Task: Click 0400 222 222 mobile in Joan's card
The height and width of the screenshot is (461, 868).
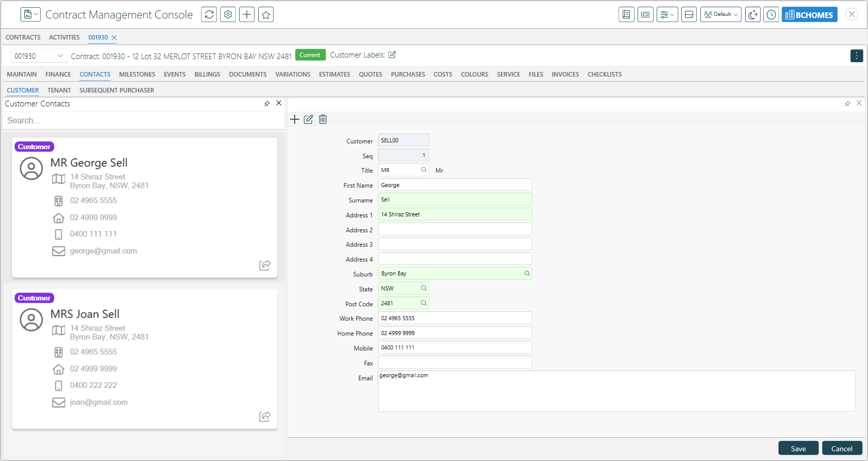Action: pos(94,385)
